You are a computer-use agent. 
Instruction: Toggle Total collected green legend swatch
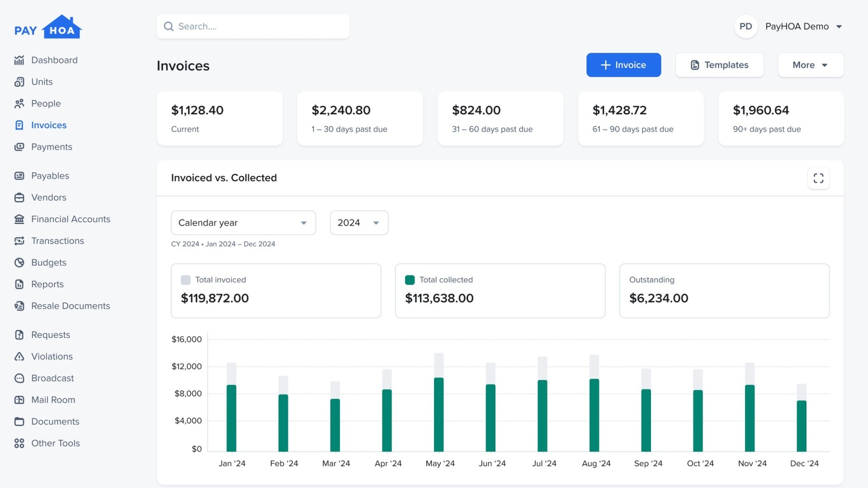click(x=410, y=280)
